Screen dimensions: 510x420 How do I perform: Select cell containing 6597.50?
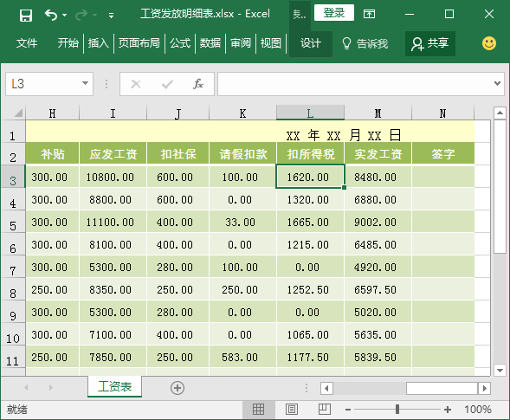point(378,289)
